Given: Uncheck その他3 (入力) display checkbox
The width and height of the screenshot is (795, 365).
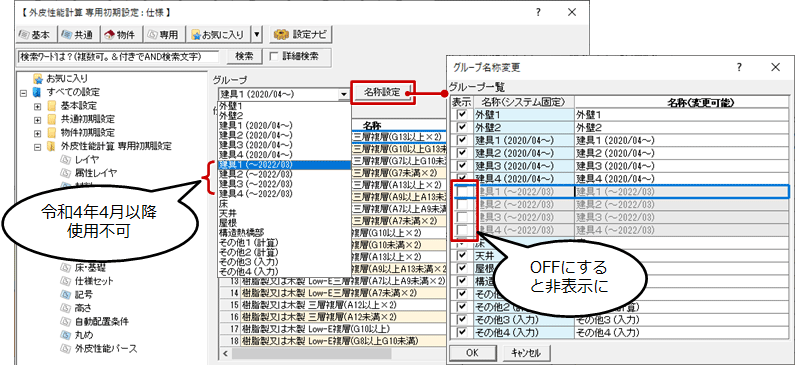Looking at the screenshot, I should (x=462, y=320).
